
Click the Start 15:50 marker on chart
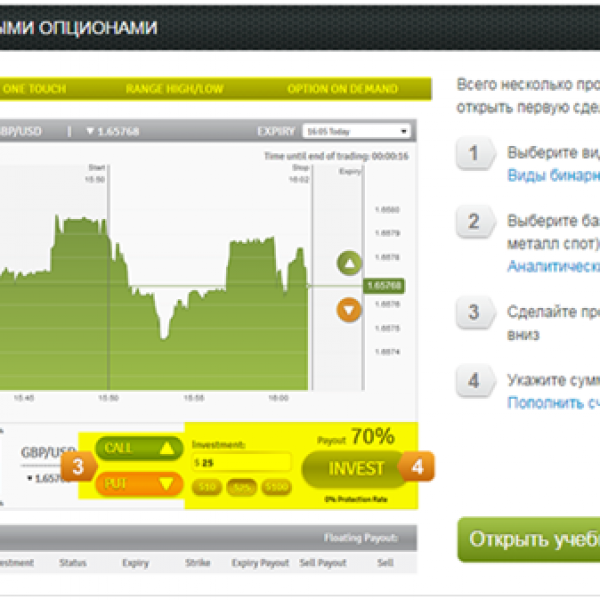pos(96,173)
